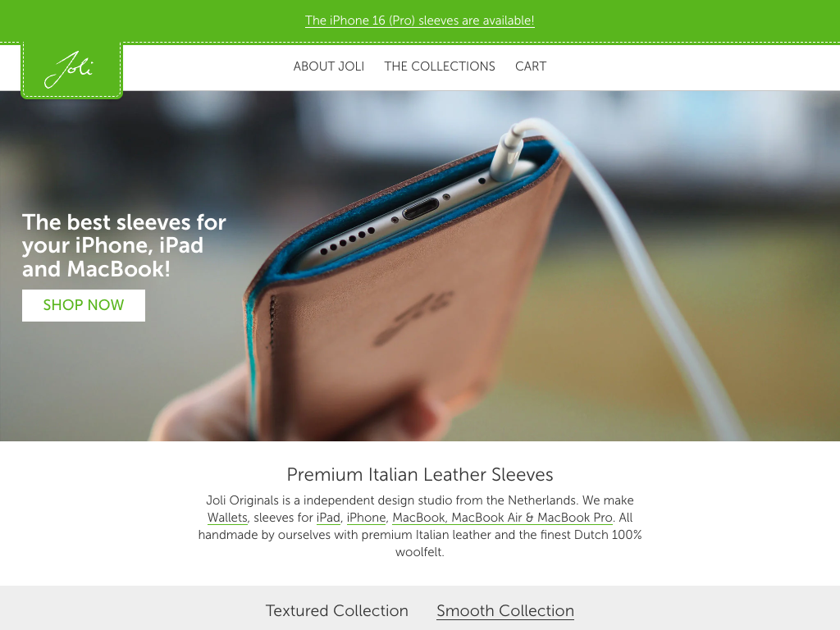Follow the iPhone sleeves link
This screenshot has width=840, height=630.
(366, 518)
